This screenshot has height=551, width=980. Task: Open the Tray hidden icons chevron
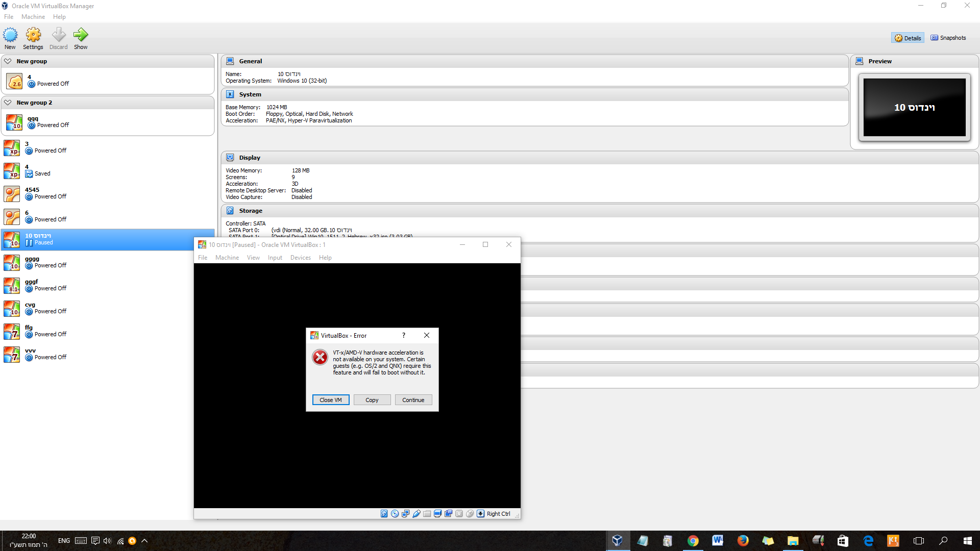144,541
